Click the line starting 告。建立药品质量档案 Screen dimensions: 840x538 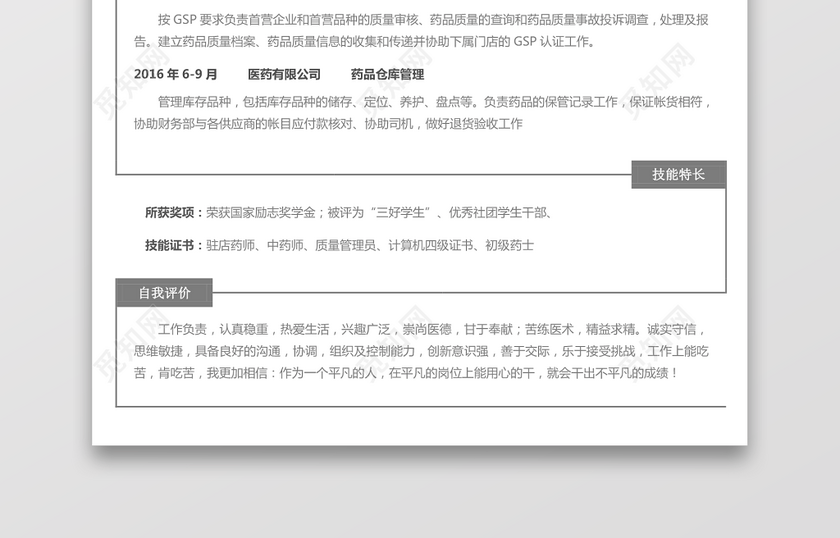coord(364,42)
